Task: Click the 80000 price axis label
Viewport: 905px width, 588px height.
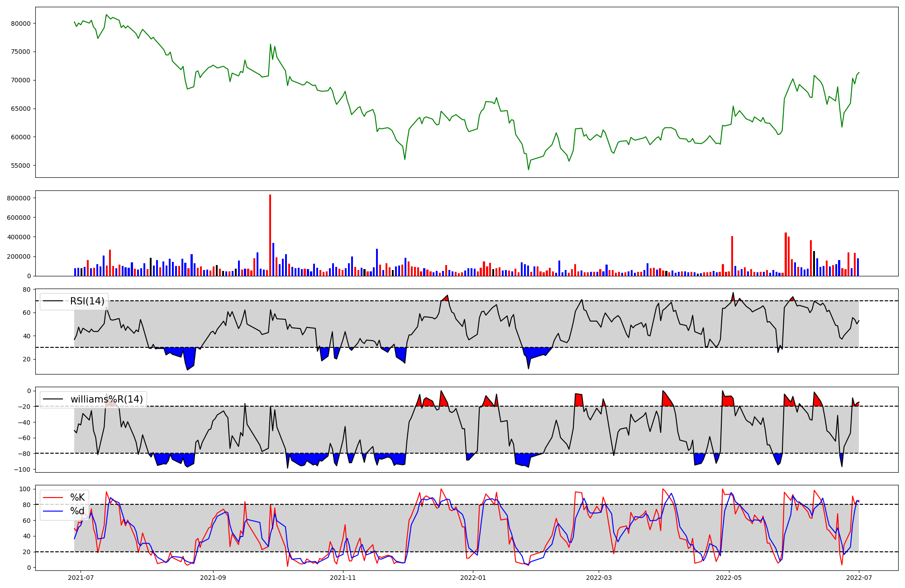Action: click(21, 24)
